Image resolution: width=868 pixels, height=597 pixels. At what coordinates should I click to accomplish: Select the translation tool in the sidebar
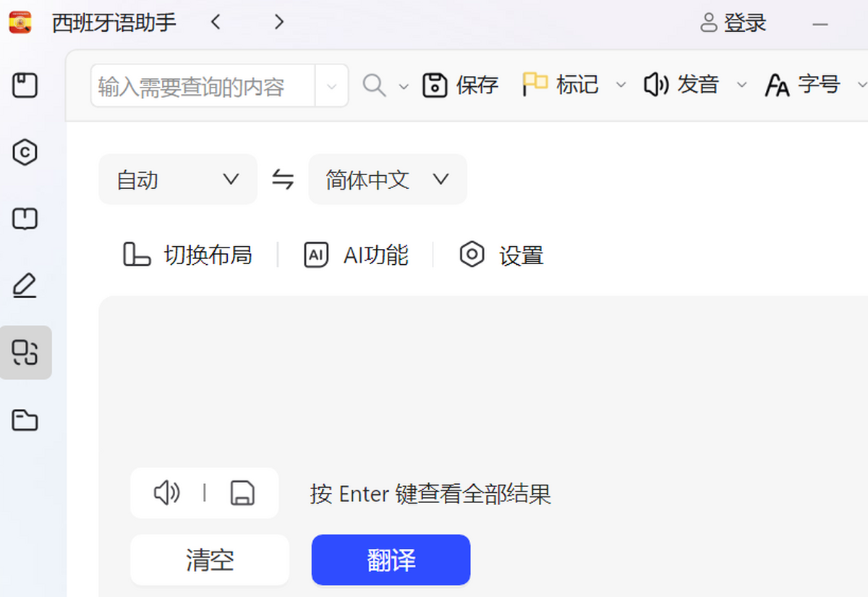pos(26,352)
